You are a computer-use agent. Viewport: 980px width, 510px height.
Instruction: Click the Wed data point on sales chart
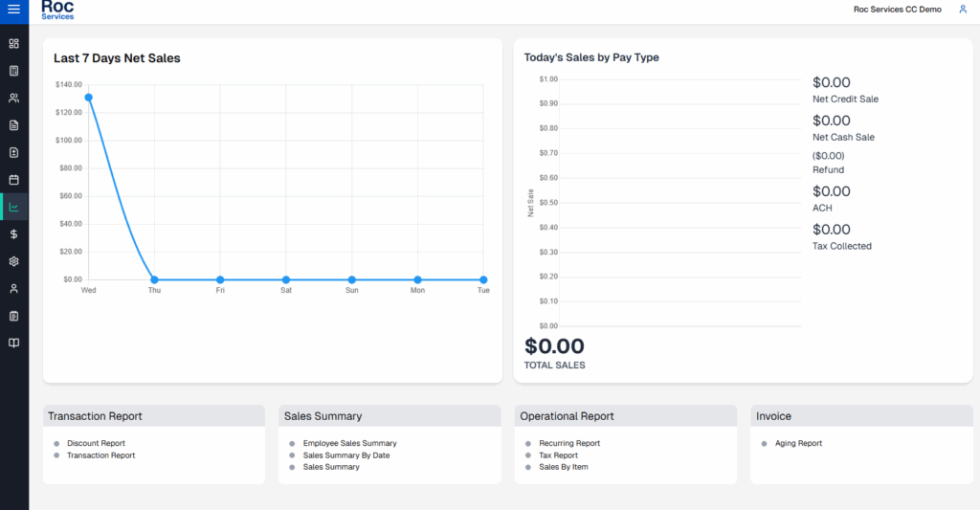click(x=89, y=97)
